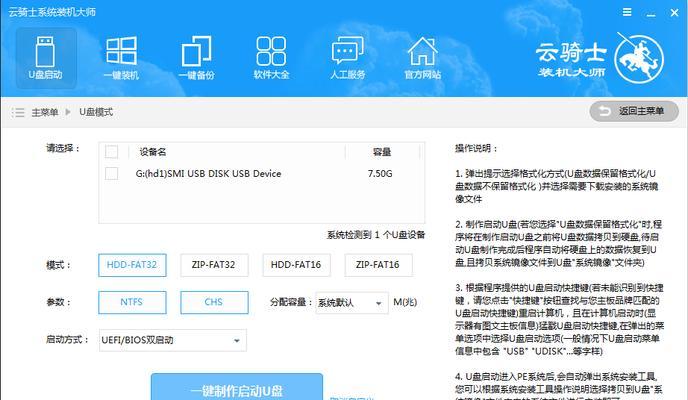Click the 系统检测到 1 个U盘设备 text
The width and height of the screenshot is (688, 400).
click(376, 235)
